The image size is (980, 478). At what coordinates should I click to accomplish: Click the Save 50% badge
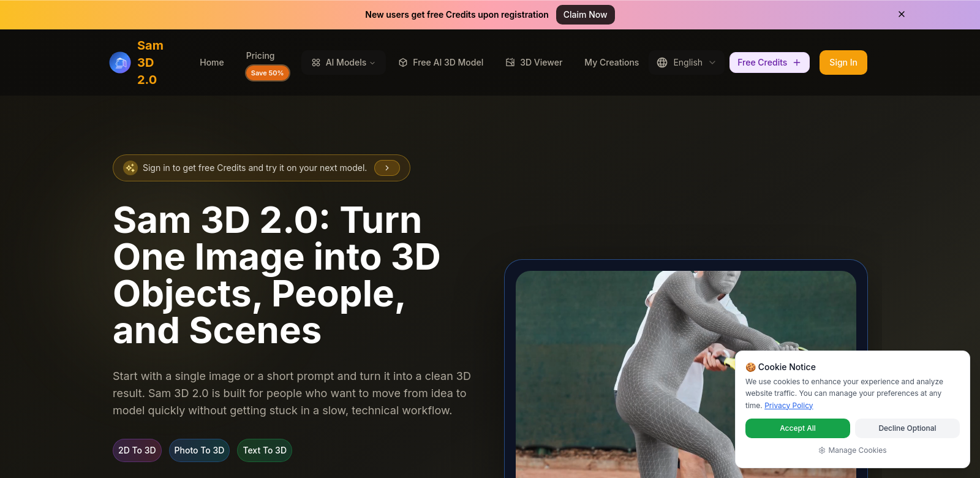(267, 73)
